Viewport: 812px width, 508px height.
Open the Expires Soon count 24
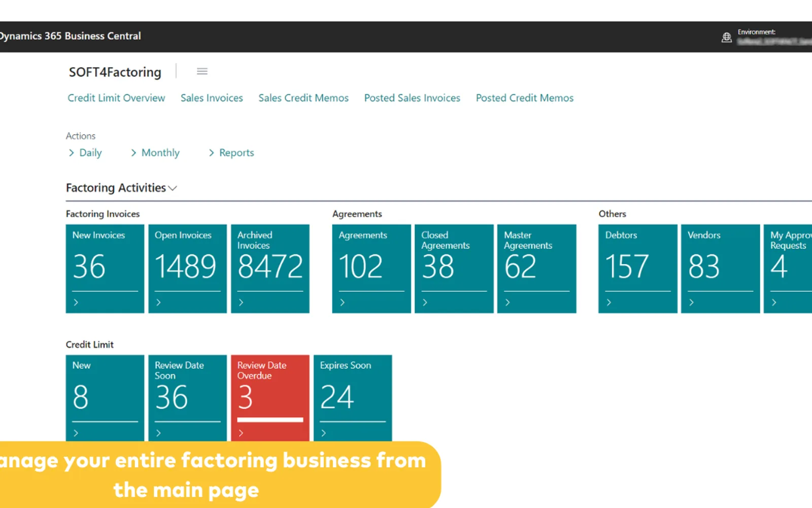click(x=337, y=397)
